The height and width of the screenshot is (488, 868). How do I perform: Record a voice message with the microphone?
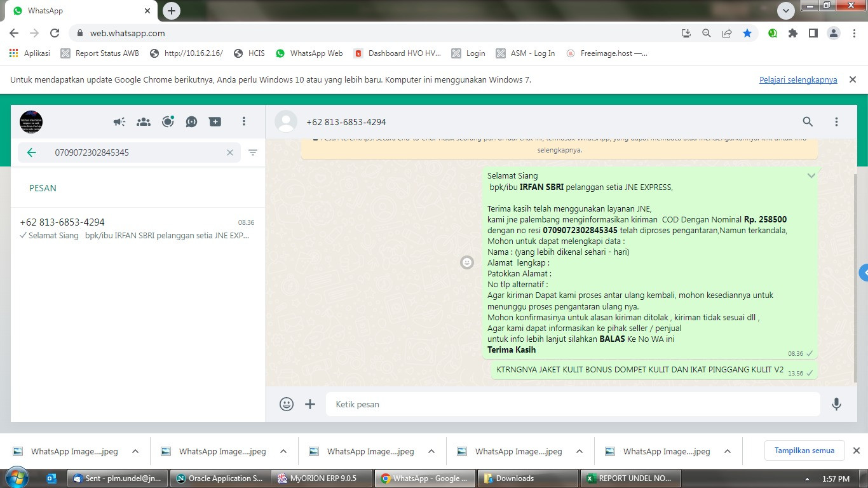pos(836,404)
